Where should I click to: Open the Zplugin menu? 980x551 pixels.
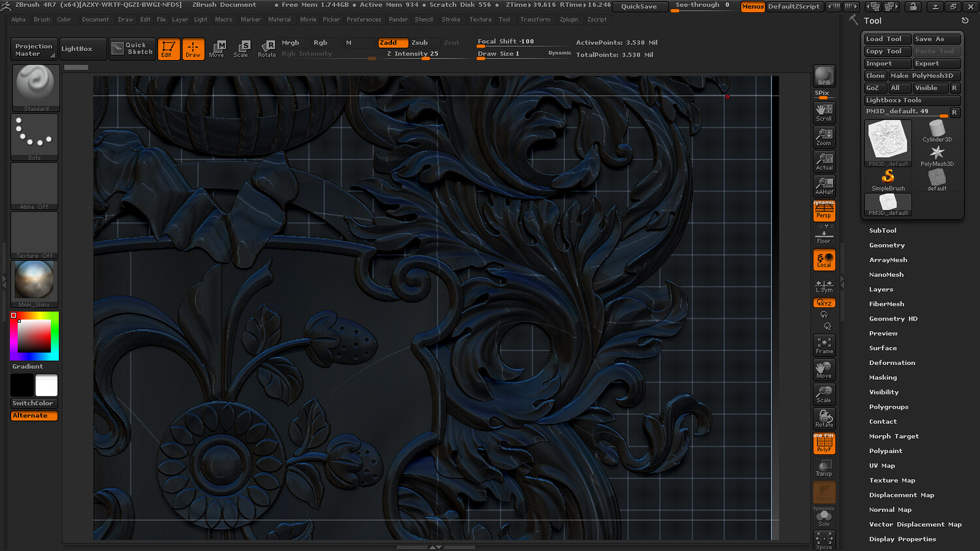569,20
